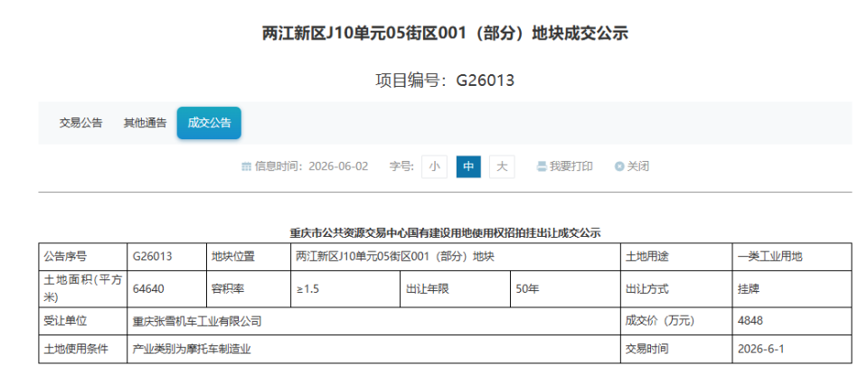The width and height of the screenshot is (868, 377).
Task: Click the 字号 label
Action: pyautogui.click(x=401, y=166)
